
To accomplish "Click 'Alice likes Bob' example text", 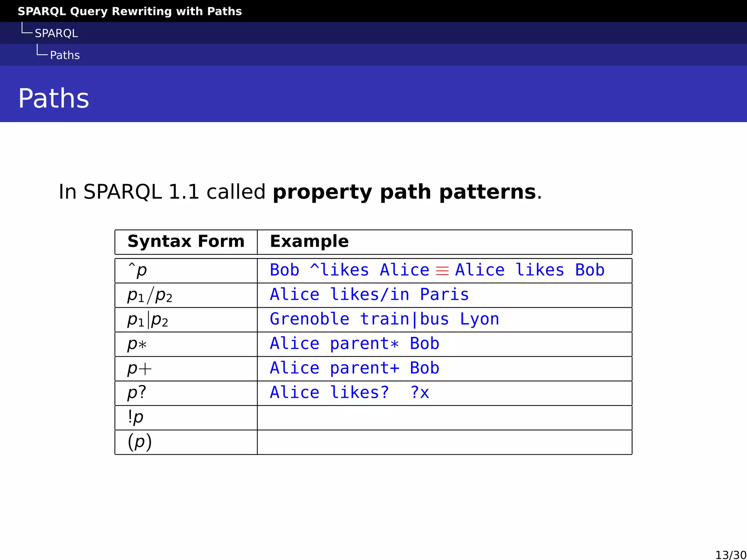I will pos(530,270).
